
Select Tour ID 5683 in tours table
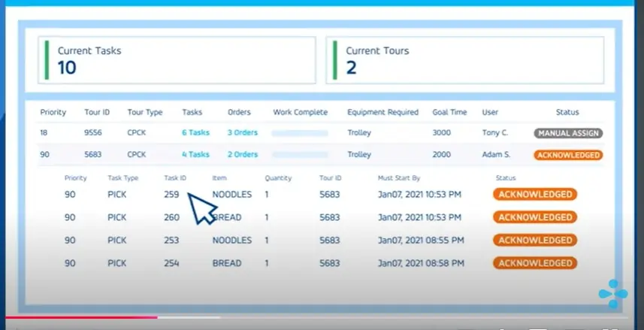click(x=93, y=155)
